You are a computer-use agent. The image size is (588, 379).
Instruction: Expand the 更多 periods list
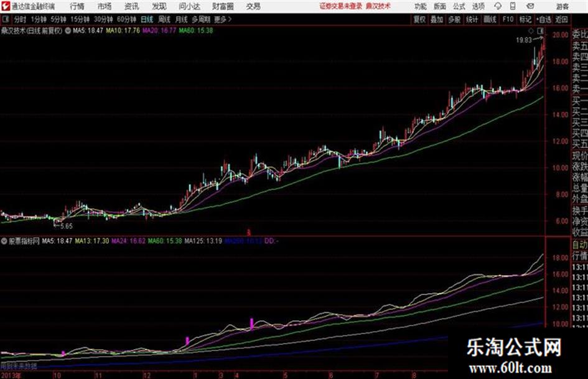[x=223, y=19]
